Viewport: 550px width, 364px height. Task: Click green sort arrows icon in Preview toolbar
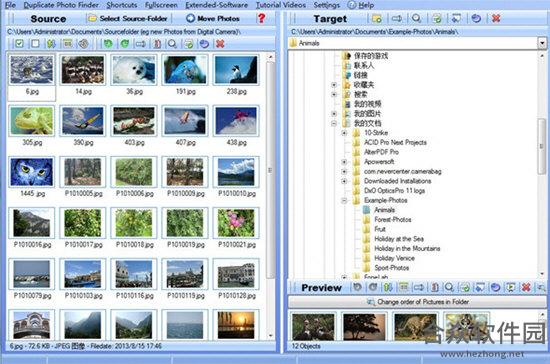click(x=388, y=288)
